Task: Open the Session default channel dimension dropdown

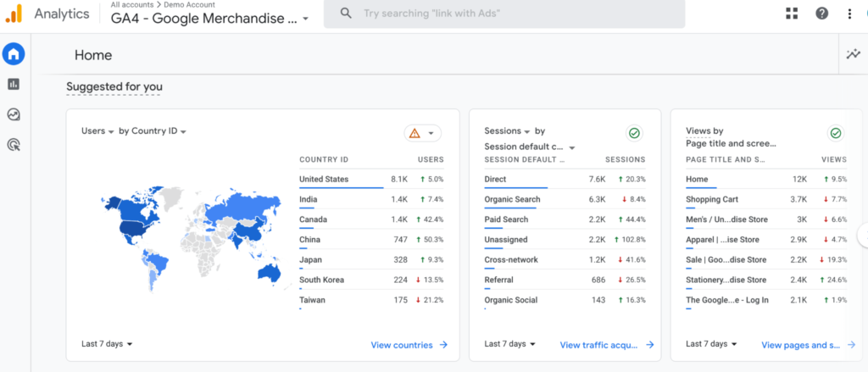Action: [530, 147]
